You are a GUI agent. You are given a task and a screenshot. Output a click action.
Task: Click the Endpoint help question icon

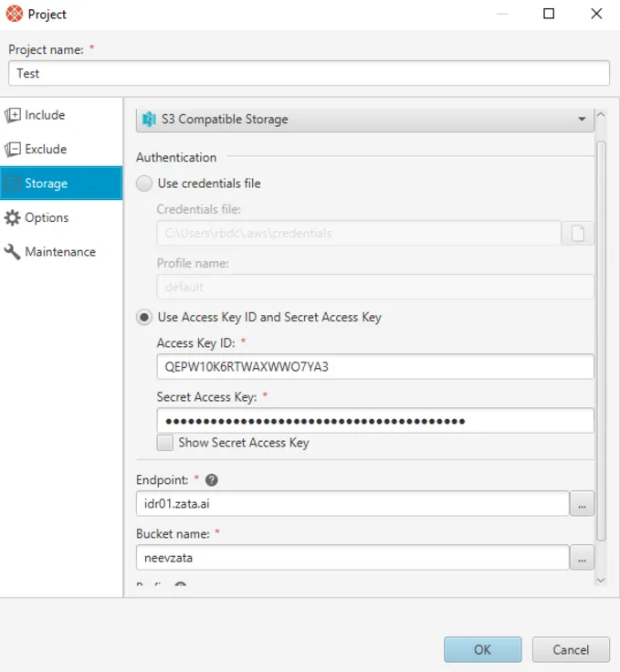[212, 480]
